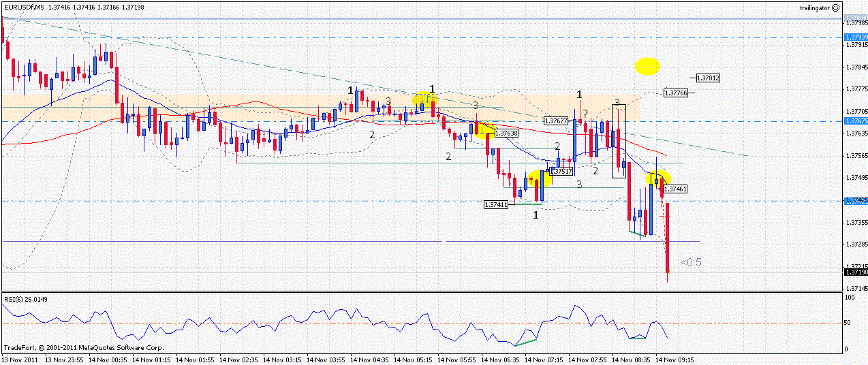Click the 1.37845 value on price axis
The height and width of the screenshot is (365, 868).
pyautogui.click(x=856, y=67)
